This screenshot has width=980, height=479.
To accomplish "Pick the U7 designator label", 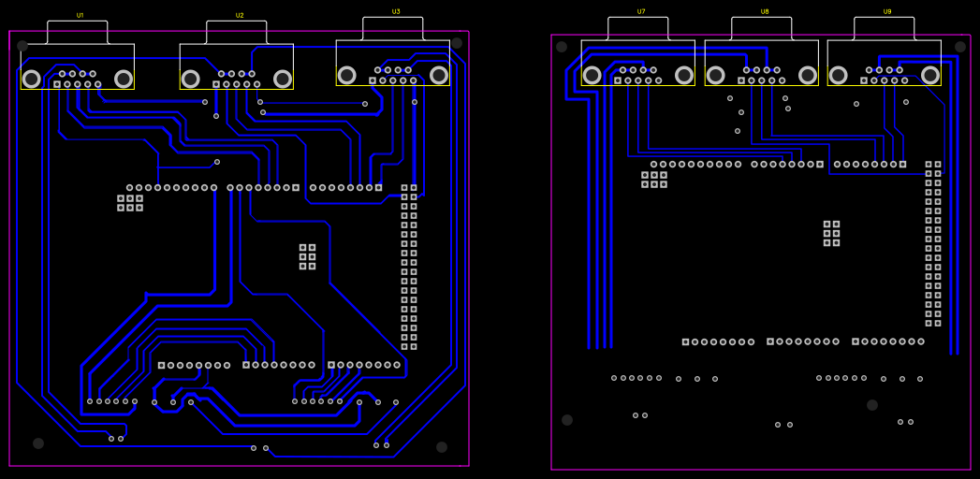I will [641, 12].
